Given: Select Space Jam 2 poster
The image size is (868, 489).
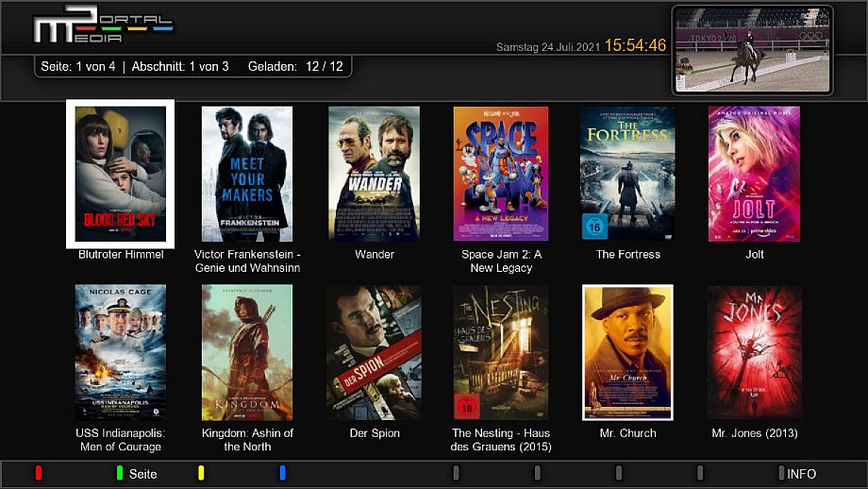Looking at the screenshot, I should tap(500, 174).
